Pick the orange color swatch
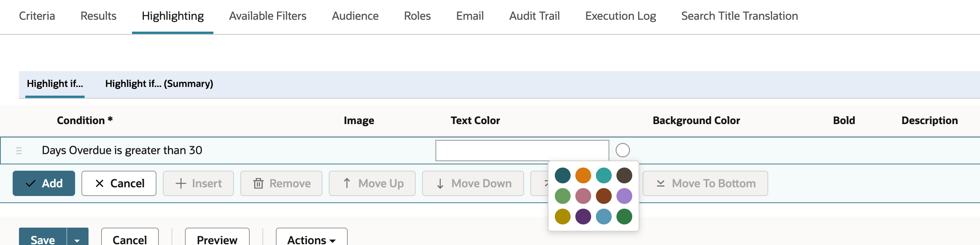The height and width of the screenshot is (245, 980). [x=583, y=175]
